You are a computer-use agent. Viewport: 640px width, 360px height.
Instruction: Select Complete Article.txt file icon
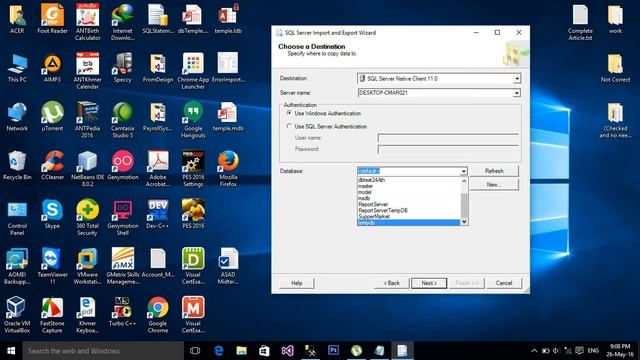[x=580, y=22]
